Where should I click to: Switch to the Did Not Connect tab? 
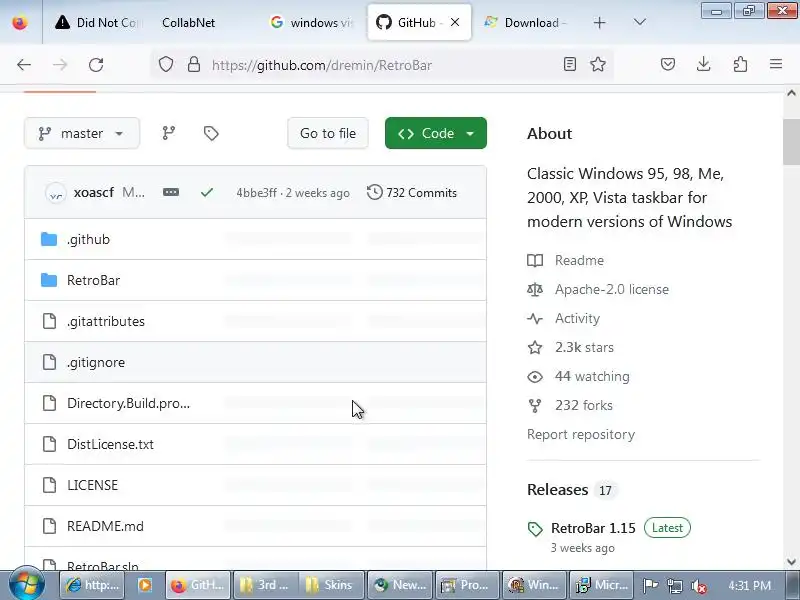(x=97, y=22)
